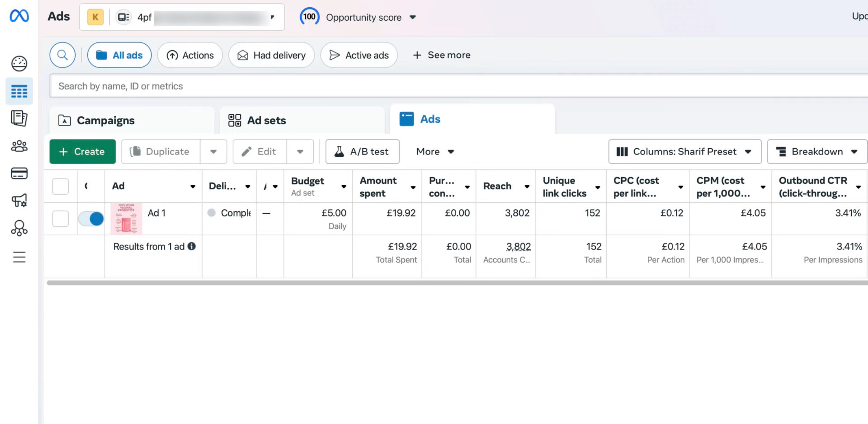Click the Search by name, ID or metrics field
The image size is (868, 424).
click(x=436, y=86)
